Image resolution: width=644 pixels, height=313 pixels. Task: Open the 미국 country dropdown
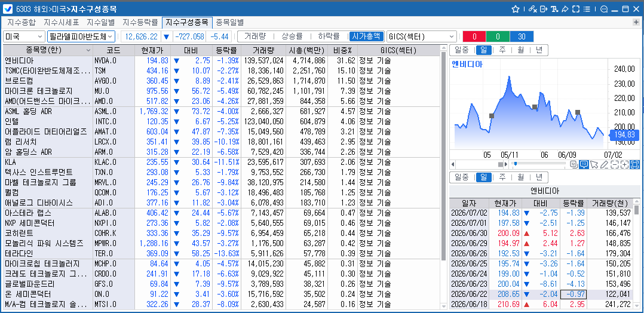(x=24, y=36)
